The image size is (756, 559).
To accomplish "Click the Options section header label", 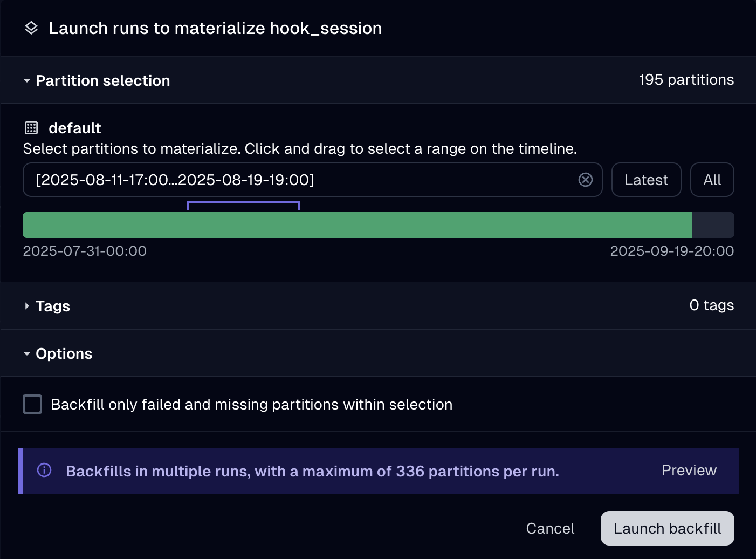I will point(64,354).
